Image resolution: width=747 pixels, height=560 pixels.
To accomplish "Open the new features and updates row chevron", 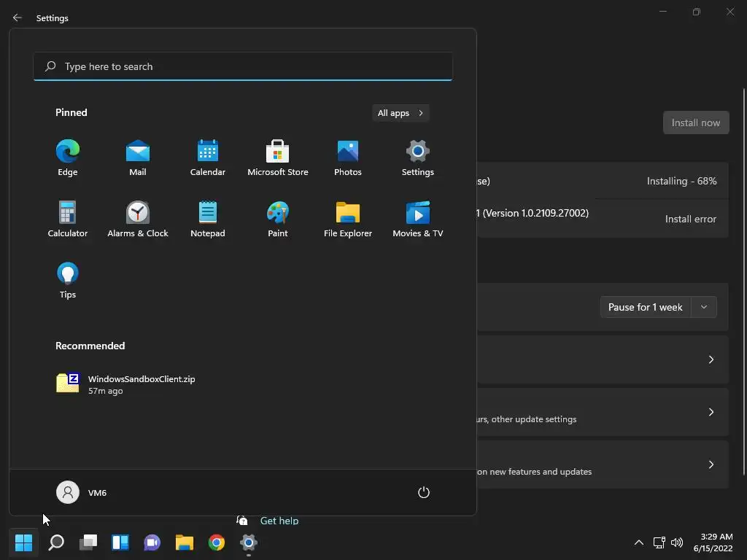I will 711,464.
